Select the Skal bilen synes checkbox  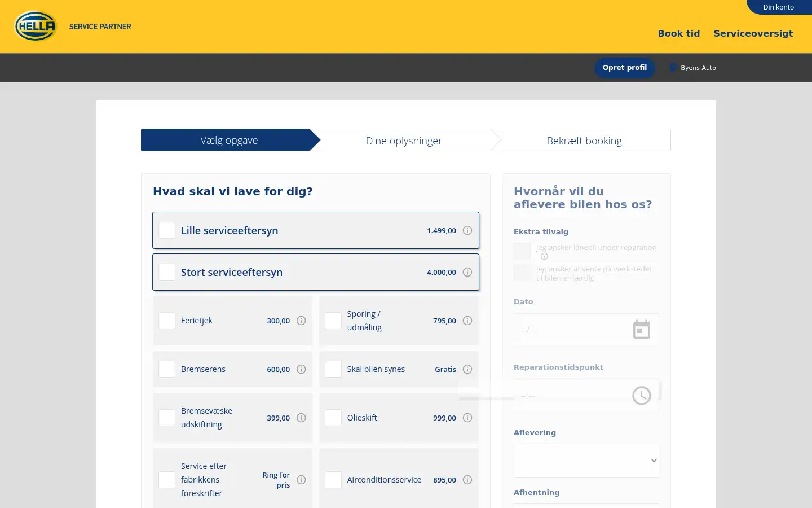(x=333, y=369)
